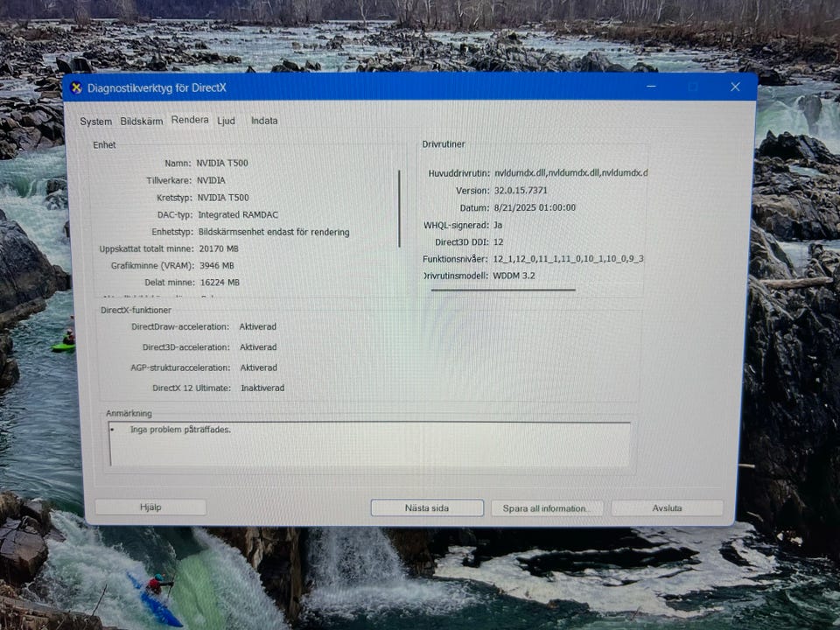Select the date "8/21/2025 01:00:00"
840x630 pixels.
[535, 208]
